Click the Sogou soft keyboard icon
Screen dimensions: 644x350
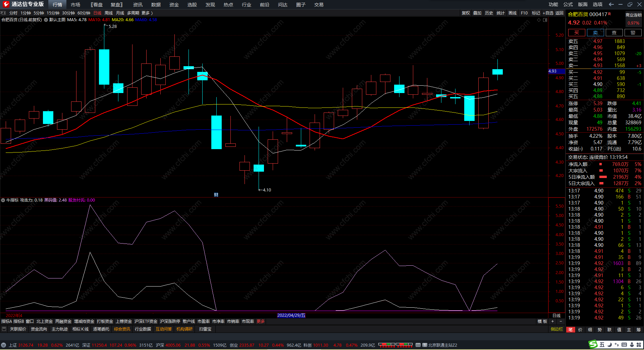tap(624, 345)
